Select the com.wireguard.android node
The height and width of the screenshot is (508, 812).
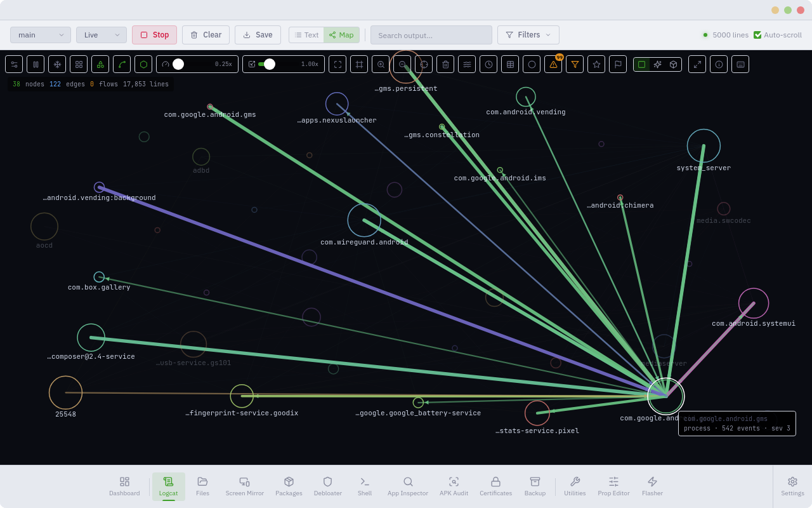[x=364, y=220]
